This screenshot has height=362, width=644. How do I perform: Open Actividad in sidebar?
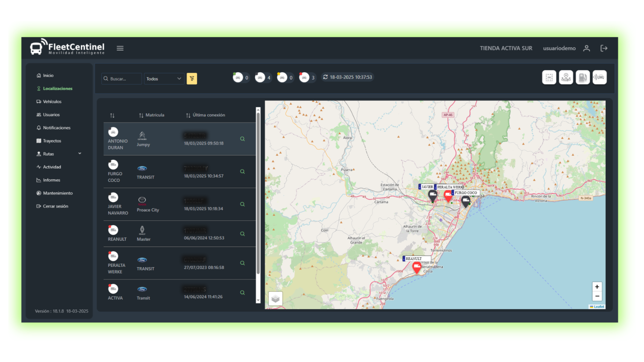tap(49, 167)
